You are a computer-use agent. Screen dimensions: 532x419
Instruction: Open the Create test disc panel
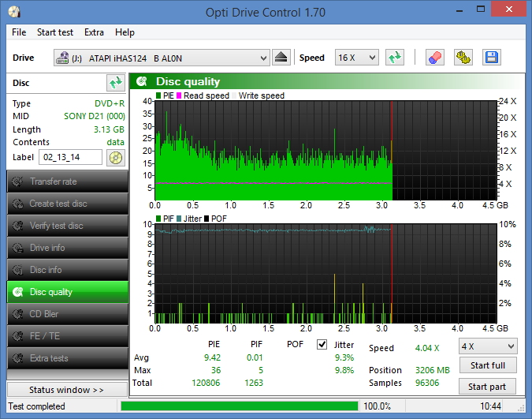coord(68,204)
